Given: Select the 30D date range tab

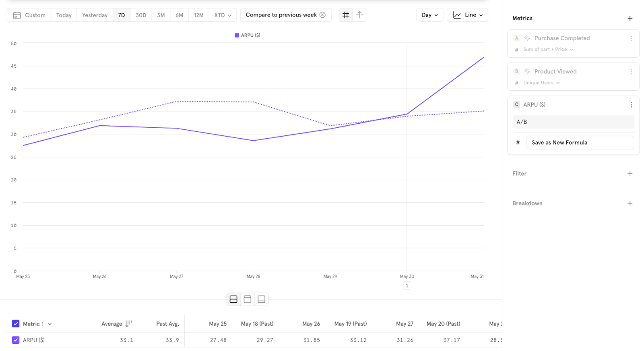Looking at the screenshot, I should click(x=141, y=15).
